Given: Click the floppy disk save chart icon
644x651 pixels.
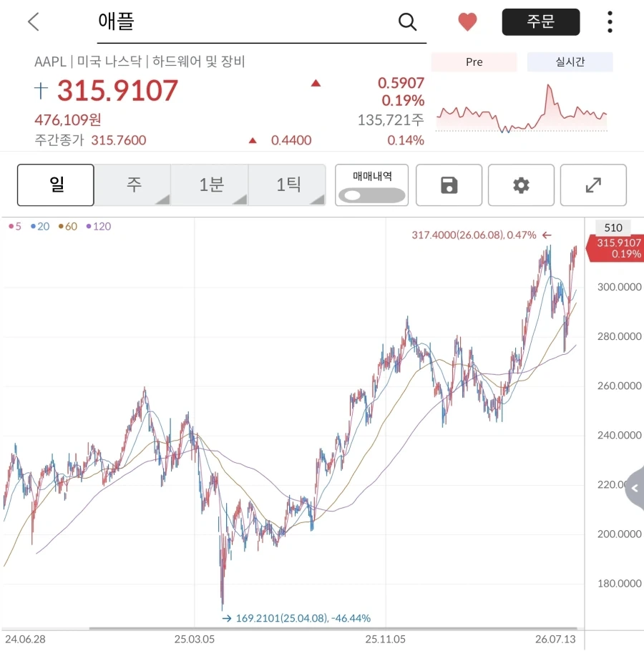Looking at the screenshot, I should [449, 185].
